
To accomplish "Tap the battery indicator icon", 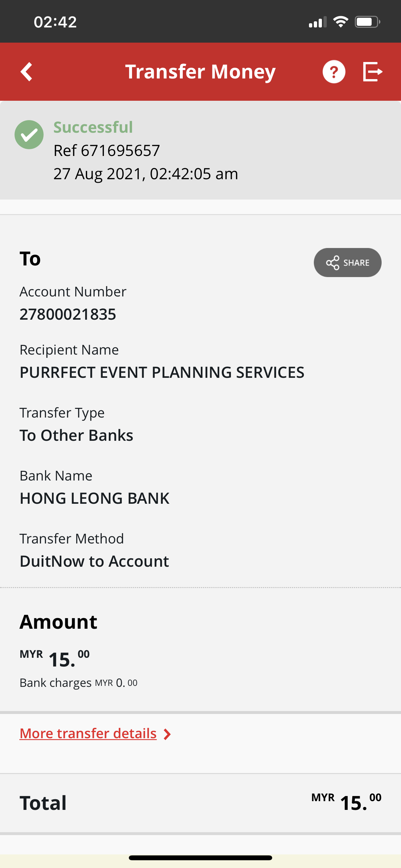I will (x=367, y=22).
